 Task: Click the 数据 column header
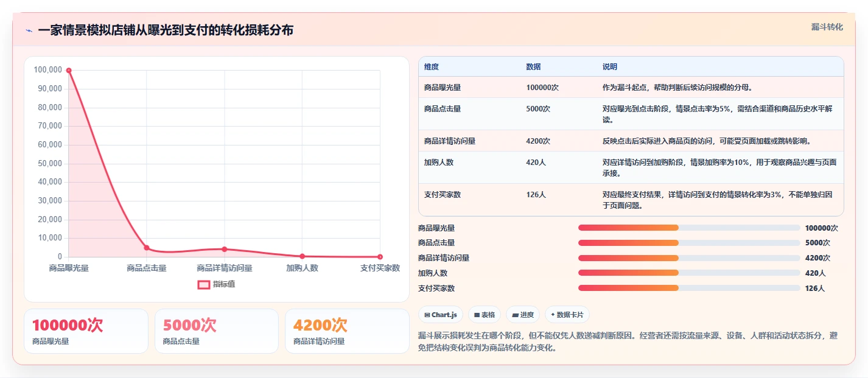click(533, 66)
